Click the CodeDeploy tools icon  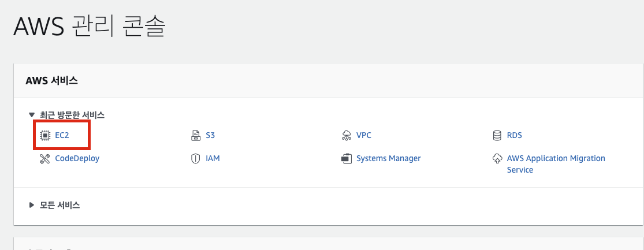[x=45, y=158]
